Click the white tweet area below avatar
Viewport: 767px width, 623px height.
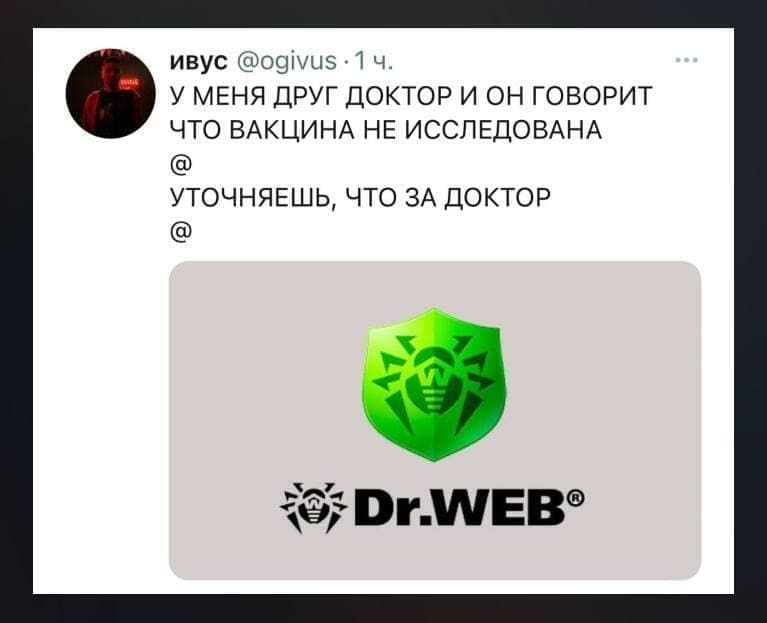tap(100, 362)
